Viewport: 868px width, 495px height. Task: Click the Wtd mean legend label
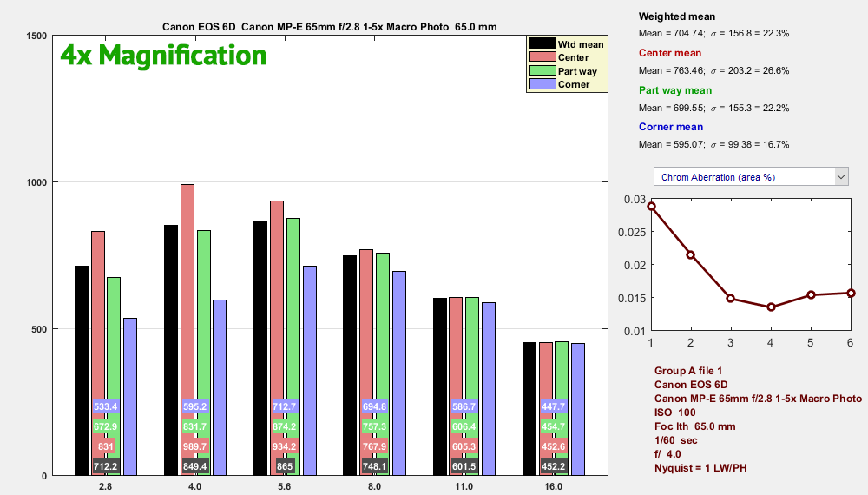pyautogui.click(x=580, y=44)
